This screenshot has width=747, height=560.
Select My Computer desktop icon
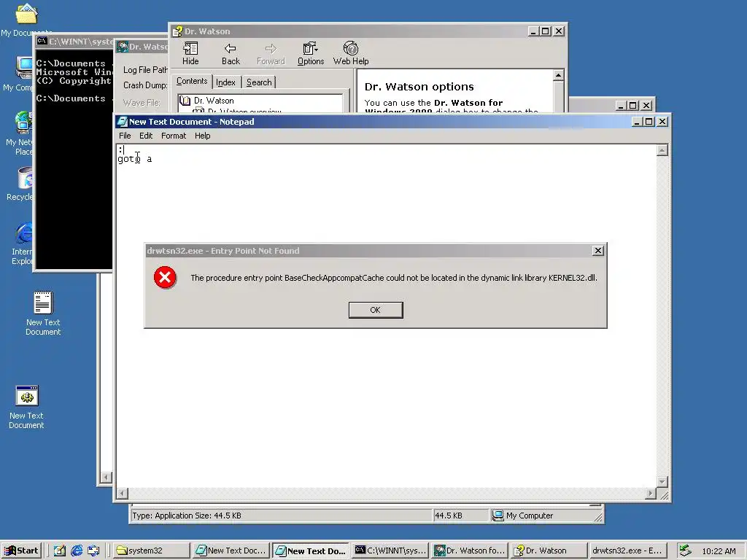[18, 74]
